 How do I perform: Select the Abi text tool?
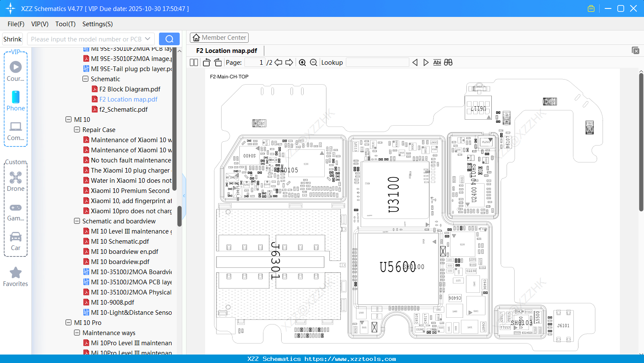[437, 62]
